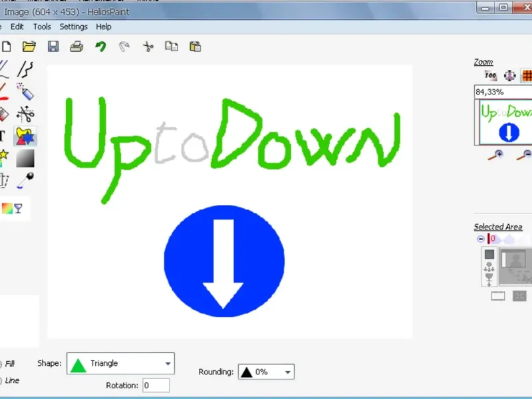
Task: Cut the selection with the scissors toolbar icon
Action: (x=148, y=47)
